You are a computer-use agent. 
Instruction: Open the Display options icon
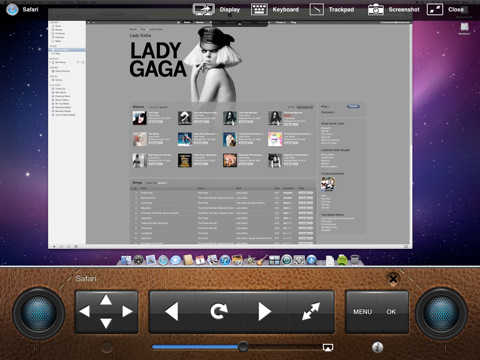pos(204,9)
